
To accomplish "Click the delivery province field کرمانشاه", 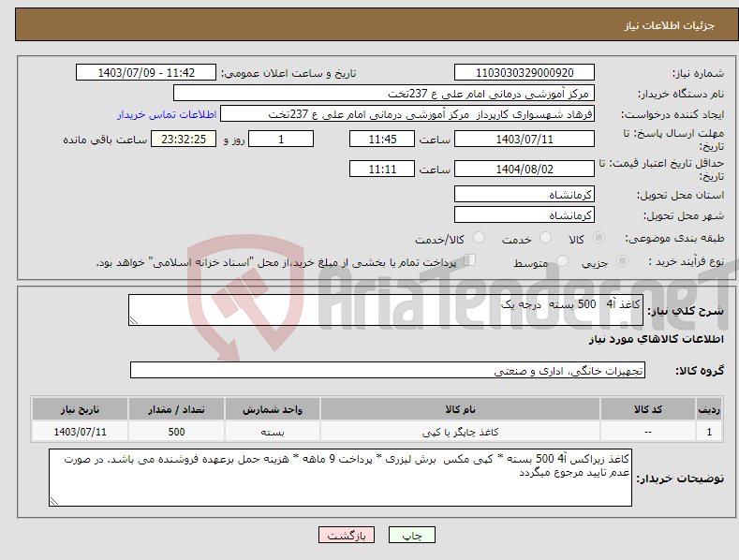I will (x=525, y=194).
